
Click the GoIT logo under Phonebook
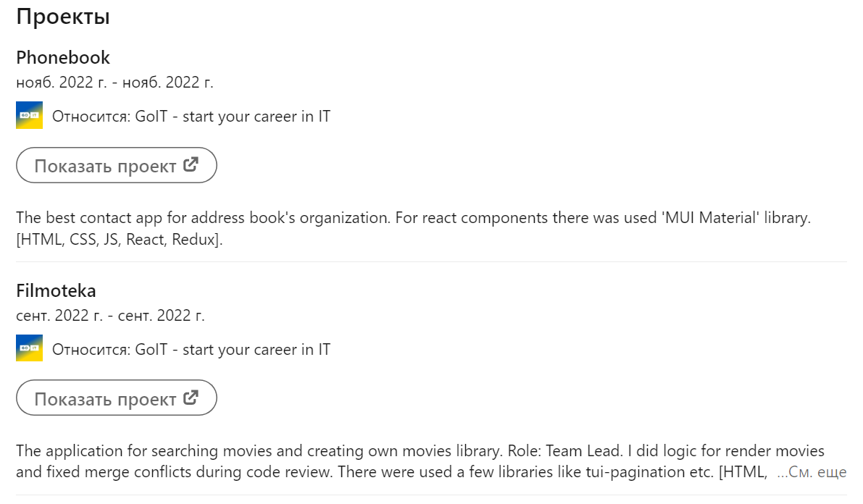[29, 115]
